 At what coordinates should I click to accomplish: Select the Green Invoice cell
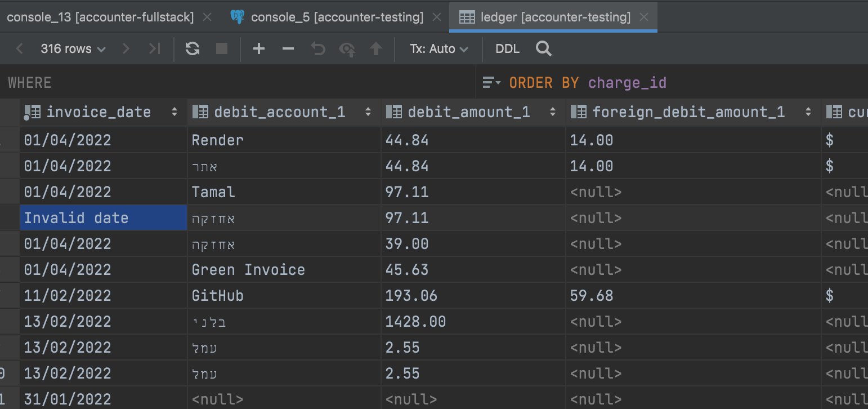pyautogui.click(x=284, y=270)
